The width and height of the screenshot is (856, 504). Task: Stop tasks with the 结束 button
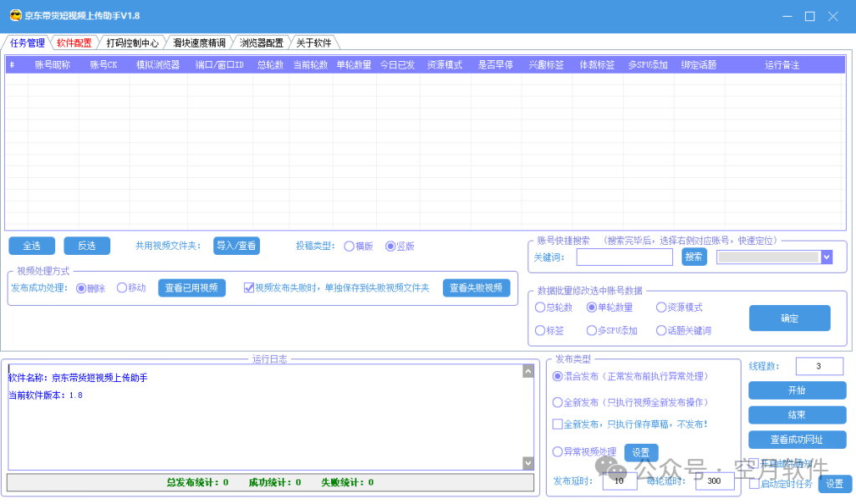click(x=797, y=415)
